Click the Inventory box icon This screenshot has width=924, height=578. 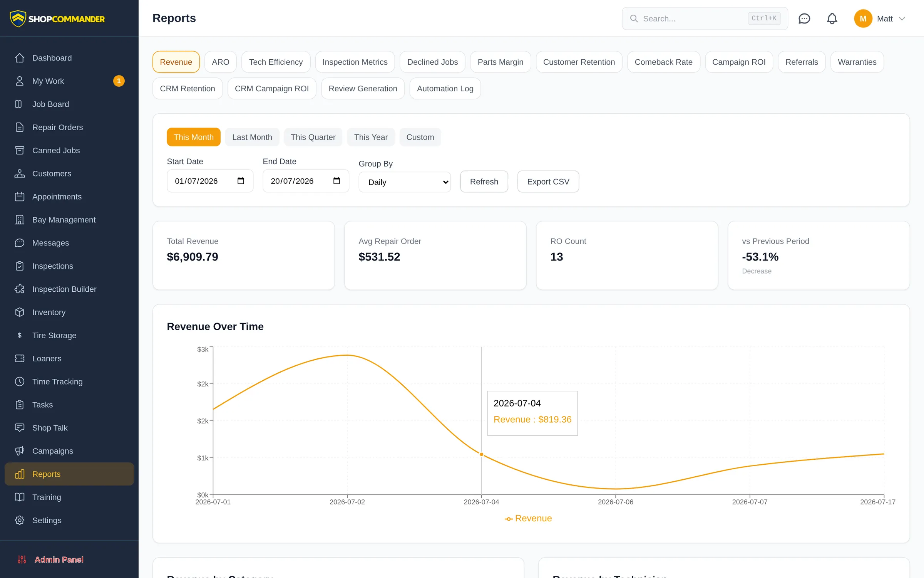pyautogui.click(x=20, y=312)
